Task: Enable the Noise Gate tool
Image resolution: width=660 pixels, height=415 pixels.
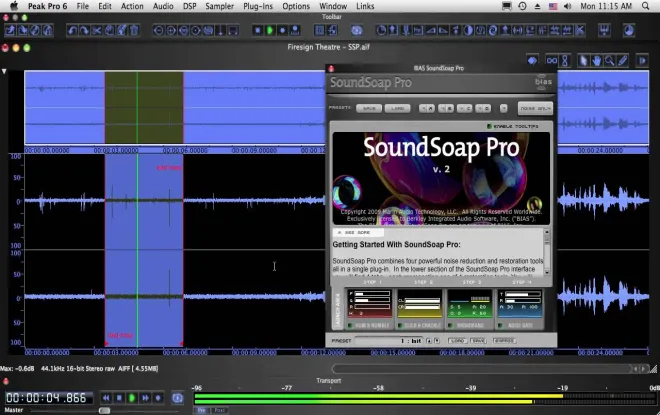Action: (x=500, y=326)
